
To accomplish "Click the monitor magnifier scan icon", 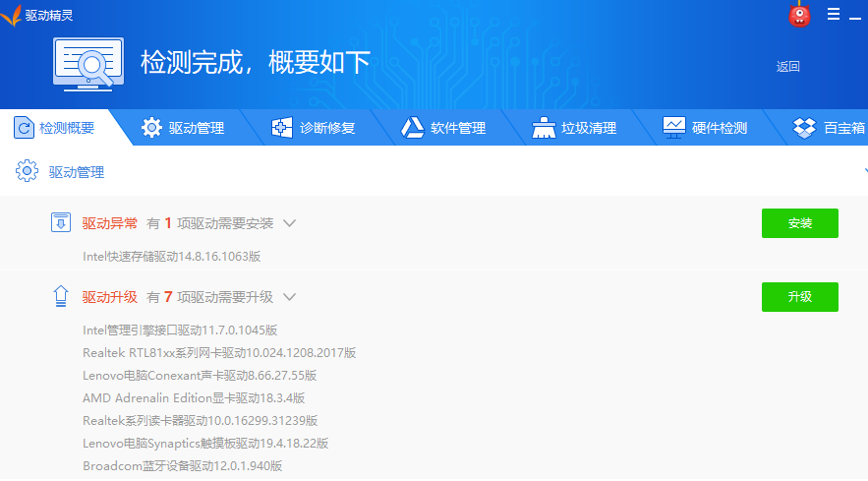I will (x=87, y=63).
